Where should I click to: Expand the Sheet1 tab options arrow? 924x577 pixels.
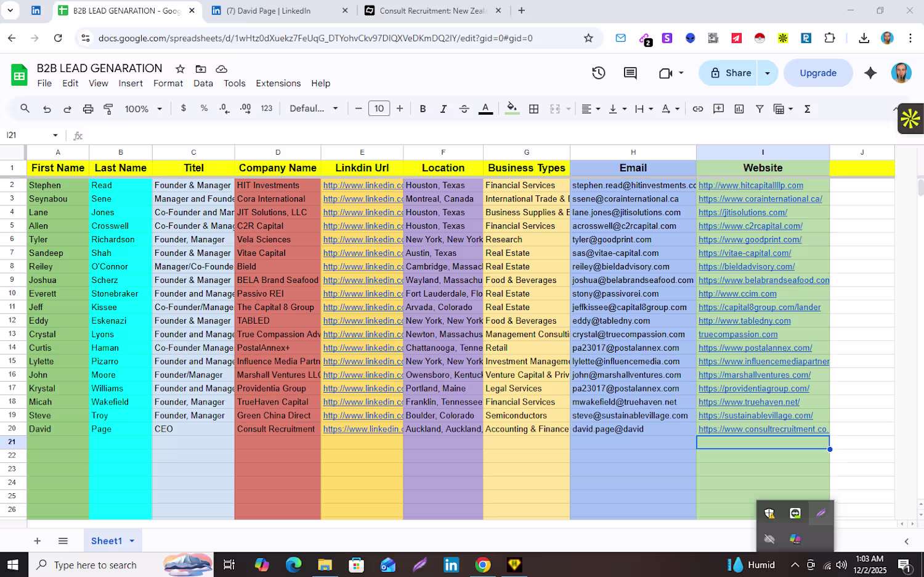pyautogui.click(x=132, y=541)
